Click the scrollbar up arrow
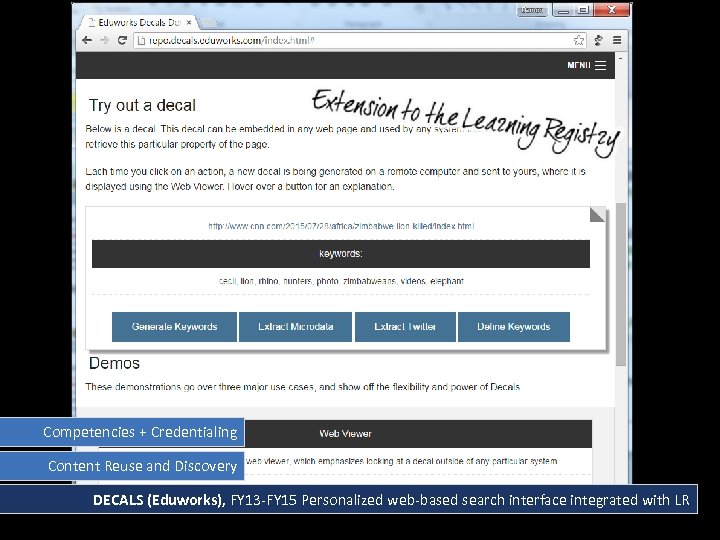Image resolution: width=720 pixels, height=540 pixels. coord(621,59)
